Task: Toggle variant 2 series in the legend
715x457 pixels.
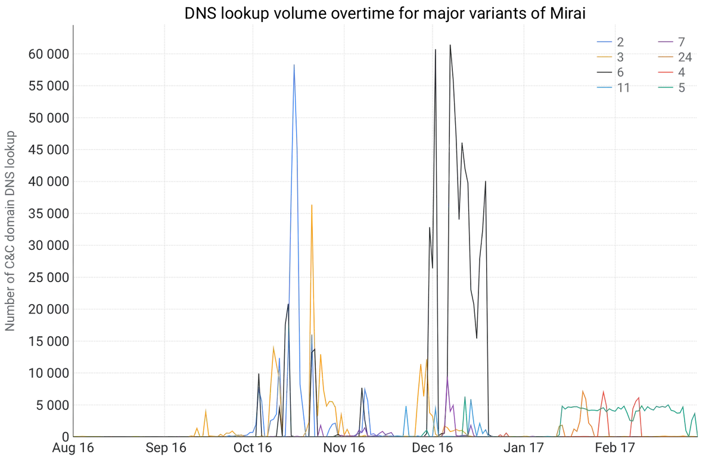Action: [611, 42]
